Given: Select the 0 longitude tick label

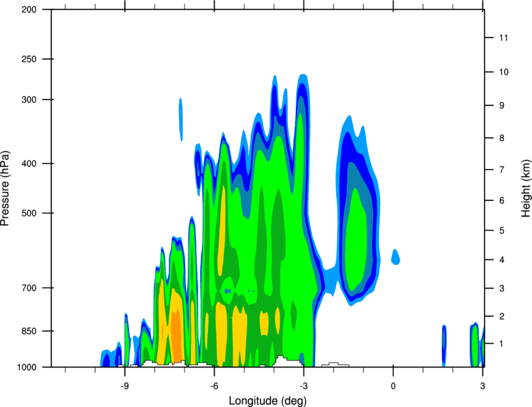Looking at the screenshot, I should [x=393, y=386].
